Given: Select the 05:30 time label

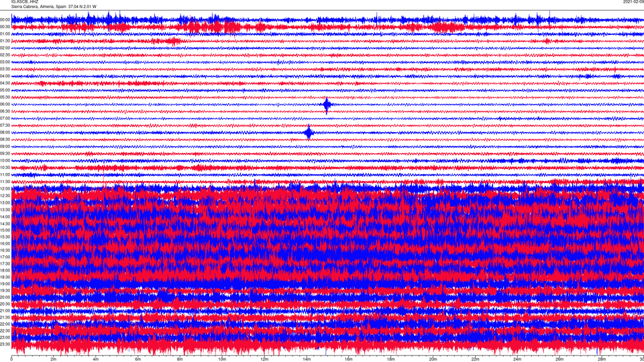Looking at the screenshot, I should click(5, 97).
